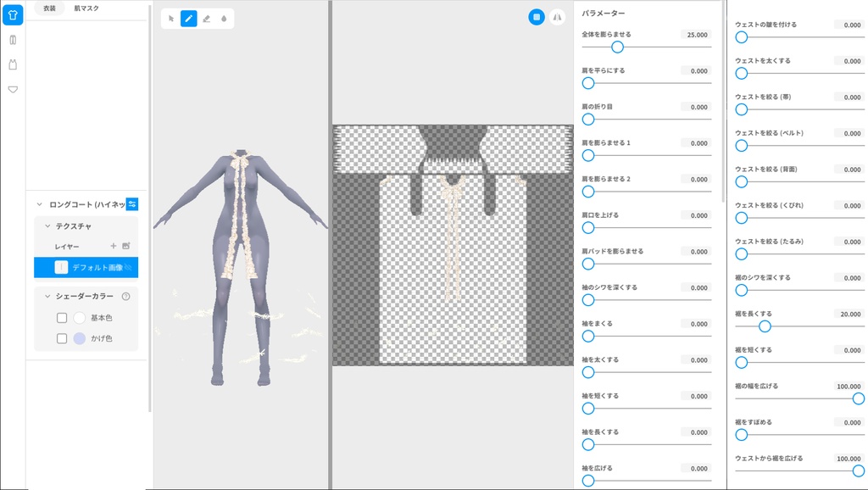The image size is (868, 490).
Task: Click the ribbon bow on the UV texture
Action: click(x=453, y=192)
